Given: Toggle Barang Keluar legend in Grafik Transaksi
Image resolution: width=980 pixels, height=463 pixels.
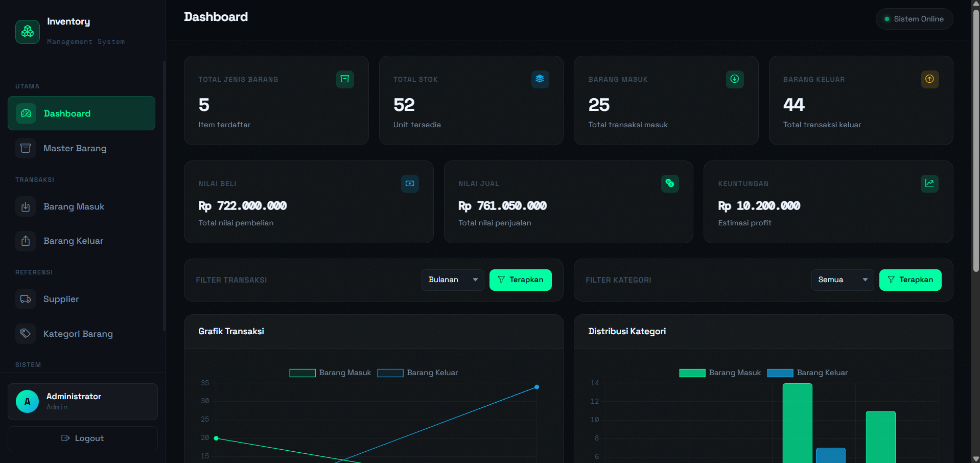Looking at the screenshot, I should click(417, 373).
